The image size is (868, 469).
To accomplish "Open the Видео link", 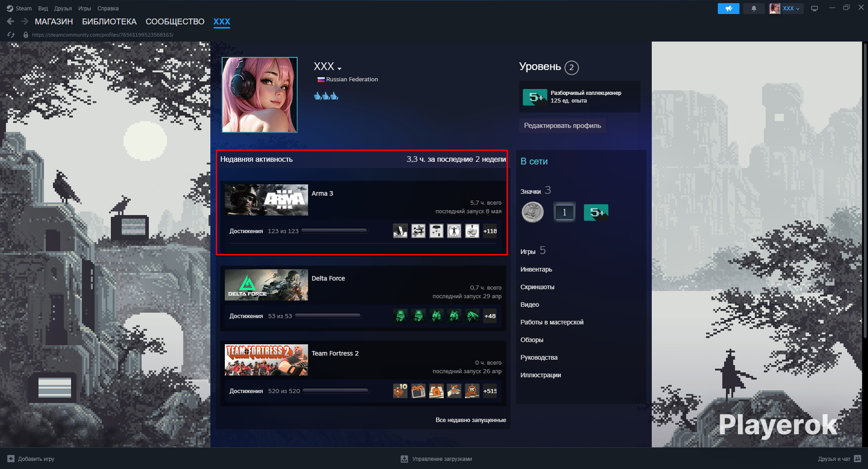I will 530,304.
